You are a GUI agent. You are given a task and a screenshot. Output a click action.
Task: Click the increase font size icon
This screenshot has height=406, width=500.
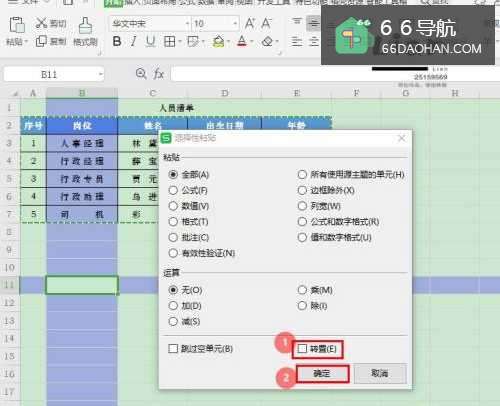tap(249, 23)
